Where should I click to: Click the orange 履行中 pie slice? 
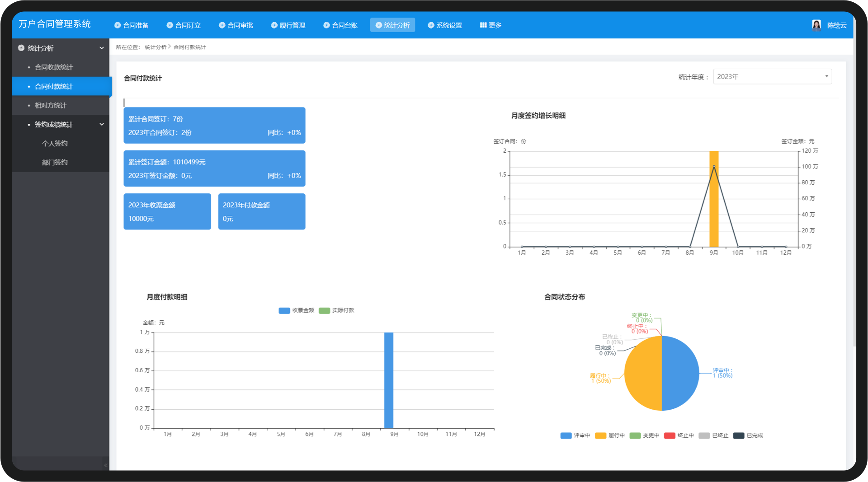click(x=643, y=373)
